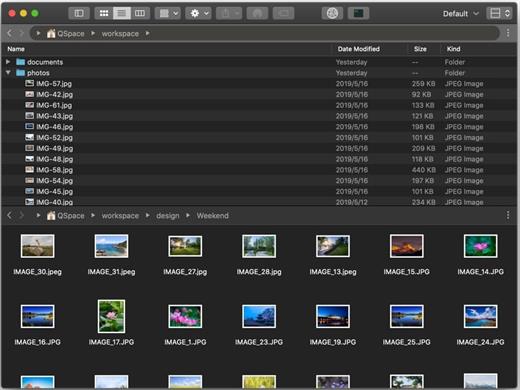Click the terminal toolbar icon
Screen dimensions: 520x390
(358, 13)
